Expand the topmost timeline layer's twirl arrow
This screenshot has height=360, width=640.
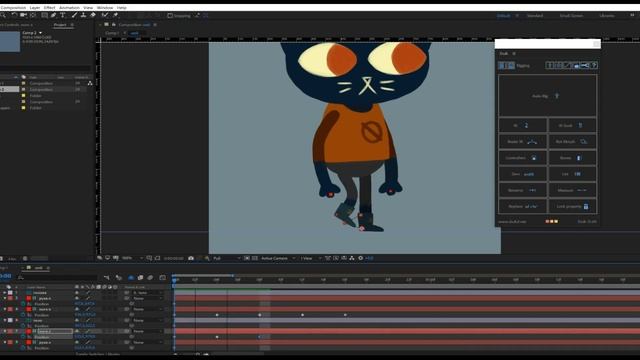pyautogui.click(x=5, y=293)
